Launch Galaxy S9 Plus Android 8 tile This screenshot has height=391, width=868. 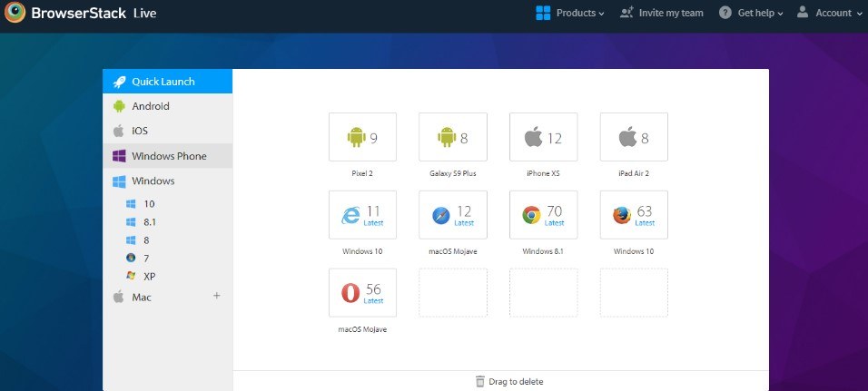click(x=453, y=137)
